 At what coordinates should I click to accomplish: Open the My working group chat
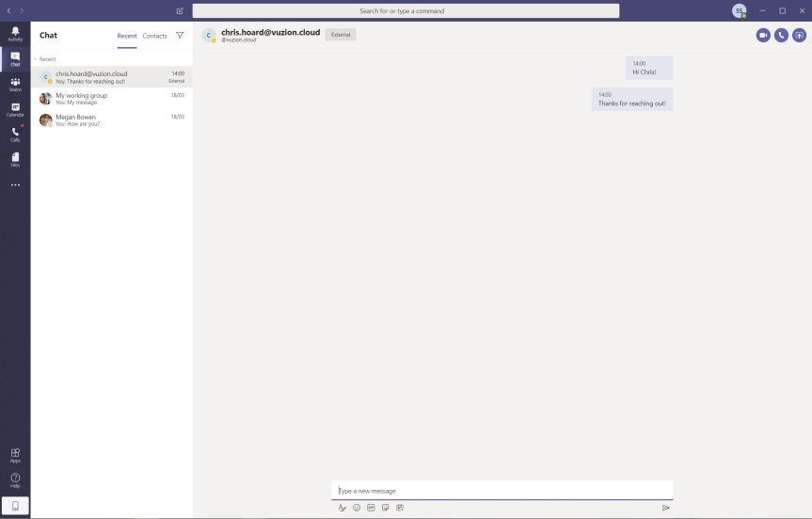click(111, 98)
